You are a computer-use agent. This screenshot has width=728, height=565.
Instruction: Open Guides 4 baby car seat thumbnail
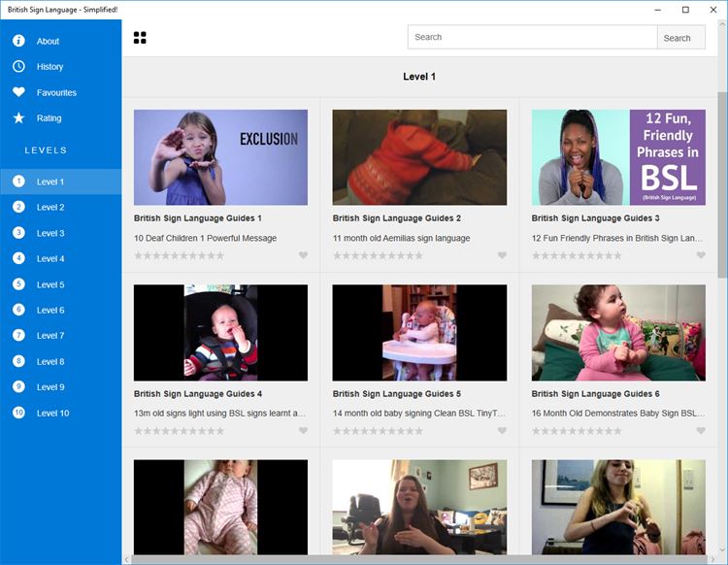(220, 333)
